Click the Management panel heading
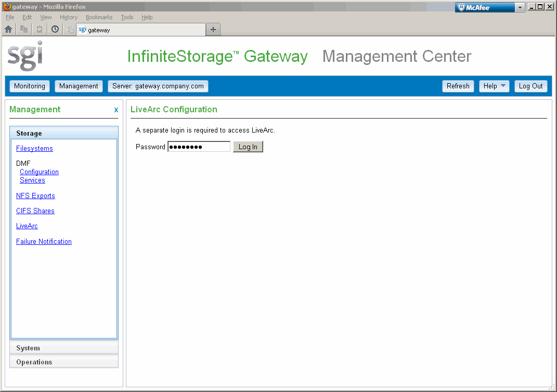The image size is (557, 392). coord(35,109)
